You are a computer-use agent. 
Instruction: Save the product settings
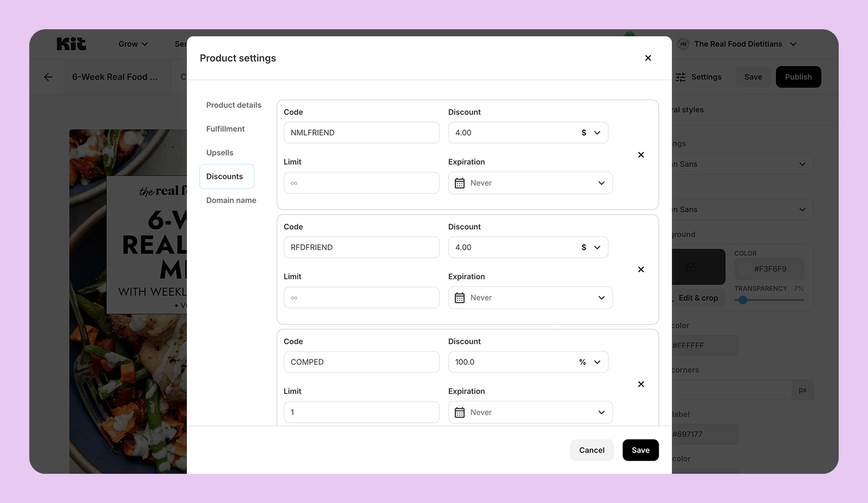point(640,450)
